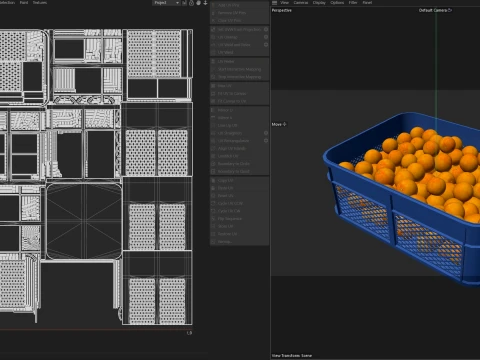The height and width of the screenshot is (360, 480).
Task: Click the Mirror U icon
Action: 214,110
